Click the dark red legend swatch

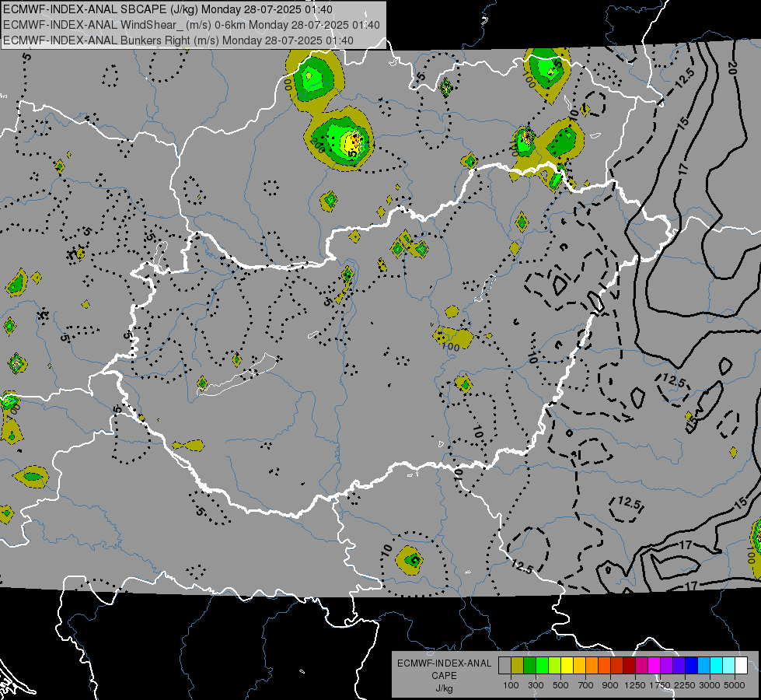pos(630,665)
